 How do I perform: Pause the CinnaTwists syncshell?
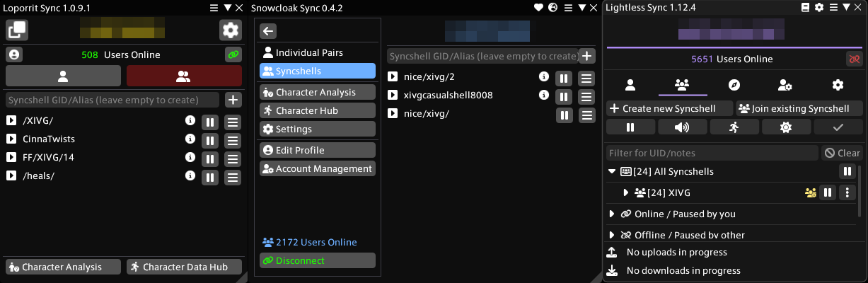pyautogui.click(x=210, y=139)
